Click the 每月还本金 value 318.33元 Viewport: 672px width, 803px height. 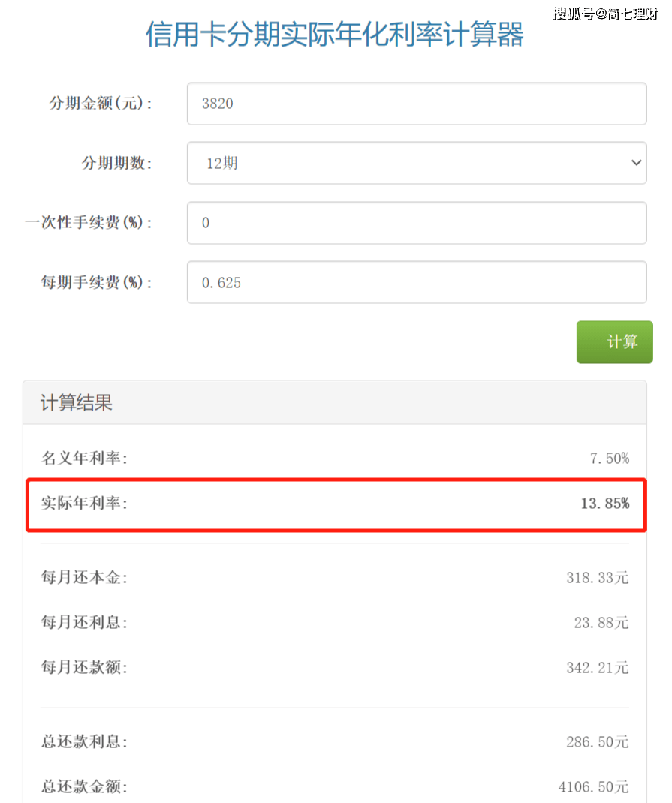click(597, 578)
